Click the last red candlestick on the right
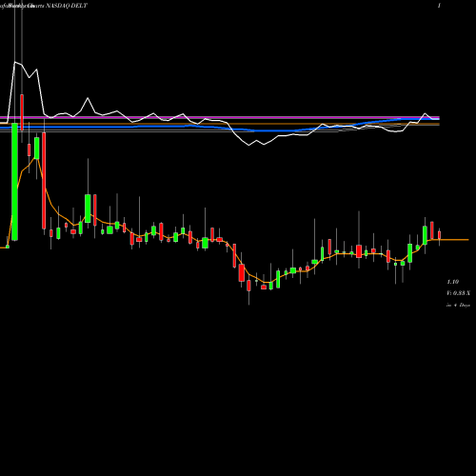Screen dimensions: 476x476 439,235
